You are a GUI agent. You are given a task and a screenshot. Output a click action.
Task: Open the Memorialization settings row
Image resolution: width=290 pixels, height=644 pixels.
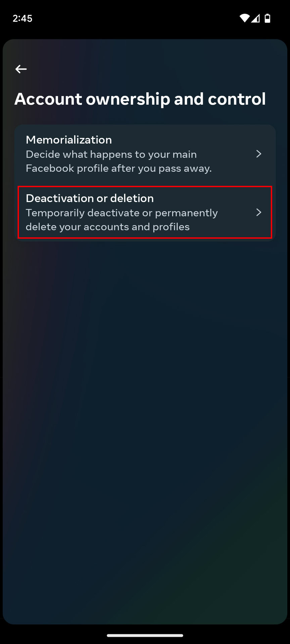coord(134,154)
